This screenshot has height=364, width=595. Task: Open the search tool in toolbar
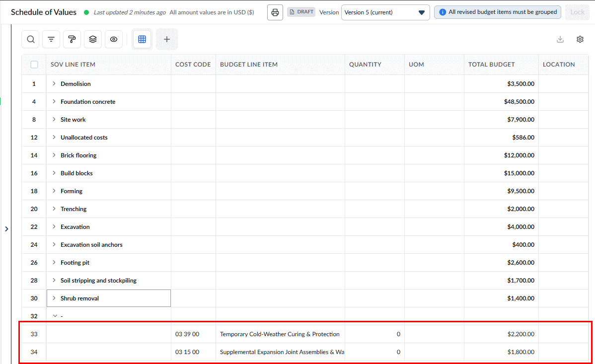coord(31,39)
